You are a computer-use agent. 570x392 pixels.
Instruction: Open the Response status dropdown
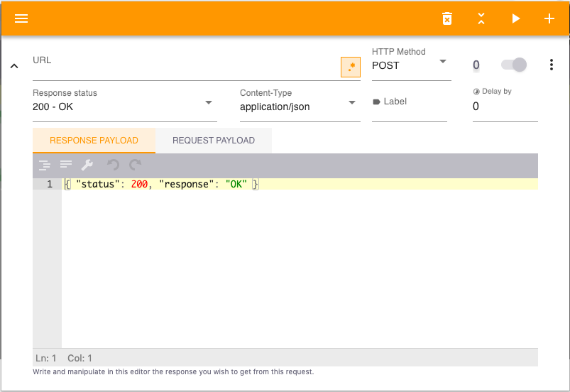pos(124,107)
